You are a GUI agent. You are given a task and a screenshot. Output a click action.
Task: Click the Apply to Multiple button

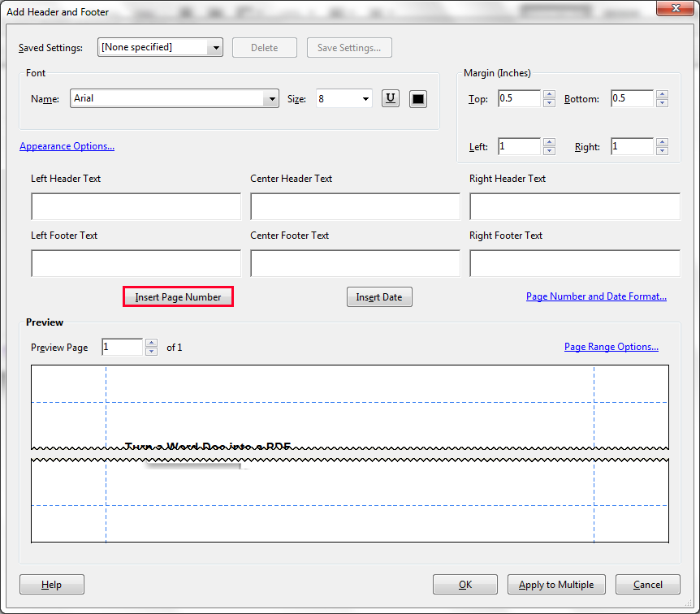pos(556,584)
